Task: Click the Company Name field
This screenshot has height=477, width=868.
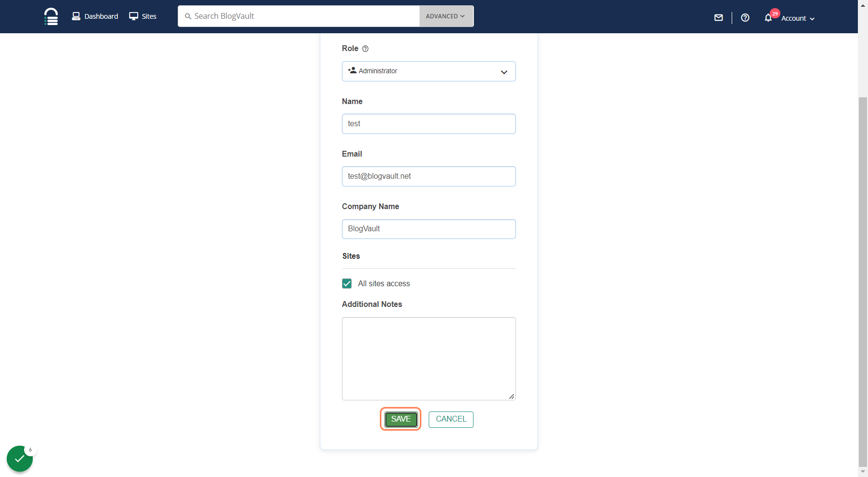Action: (x=429, y=229)
